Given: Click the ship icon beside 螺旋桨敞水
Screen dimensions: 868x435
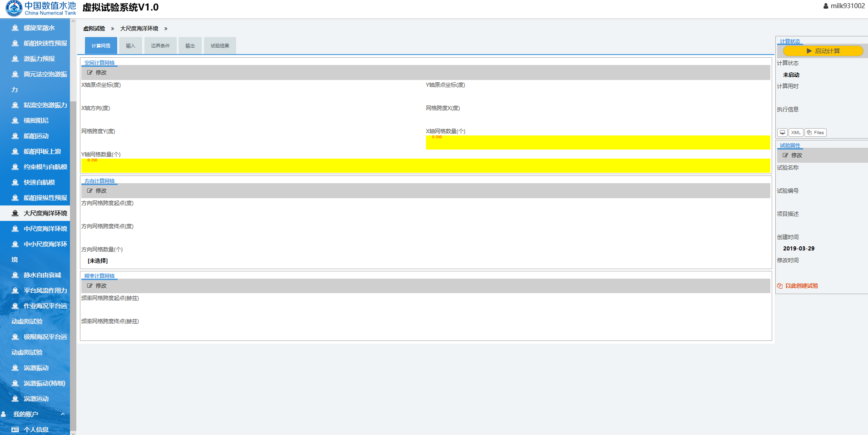Looking at the screenshot, I should tap(15, 28).
